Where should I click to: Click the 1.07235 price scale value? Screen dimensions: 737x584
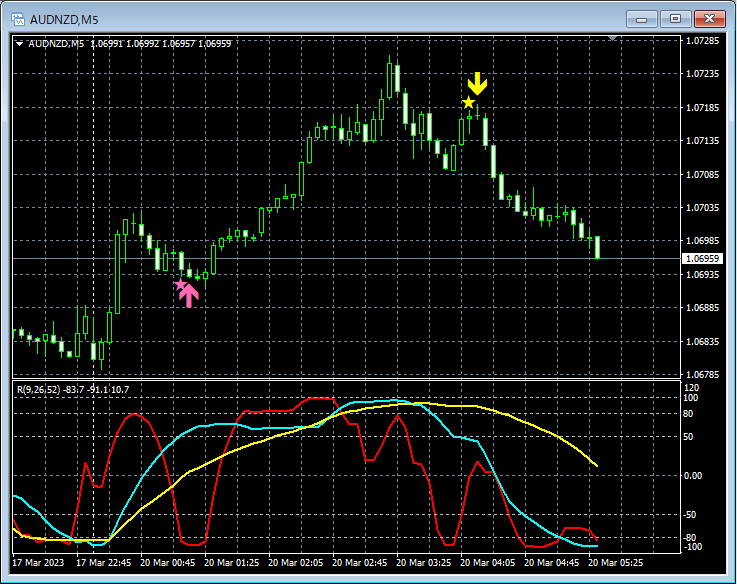pos(702,74)
